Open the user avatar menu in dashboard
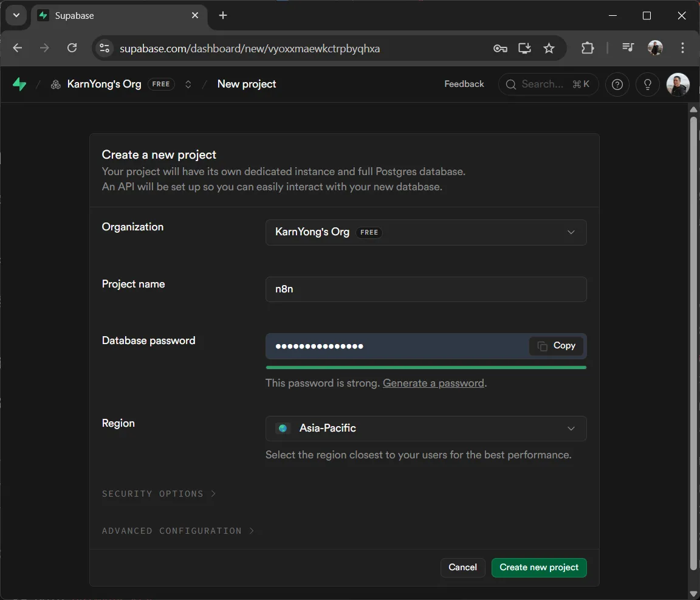This screenshot has width=700, height=600. (x=678, y=84)
